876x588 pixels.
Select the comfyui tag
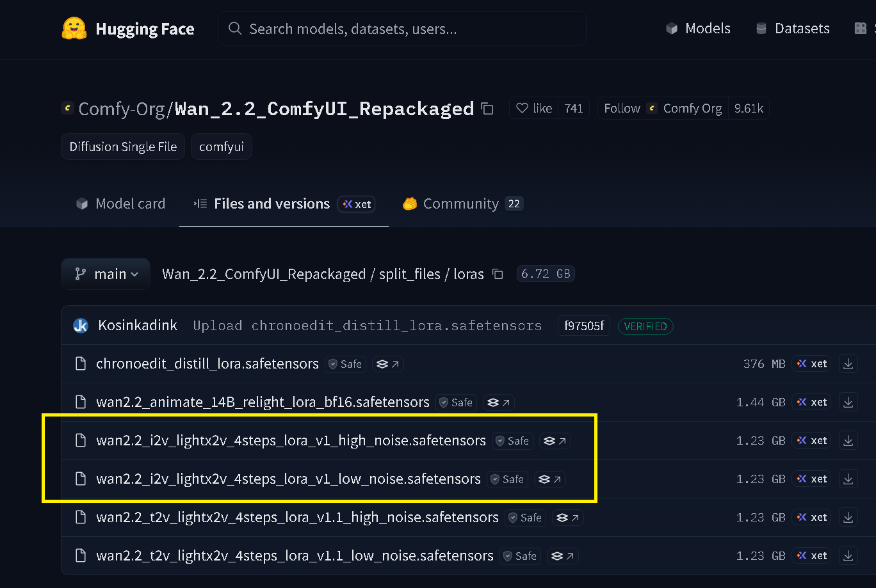tap(222, 147)
